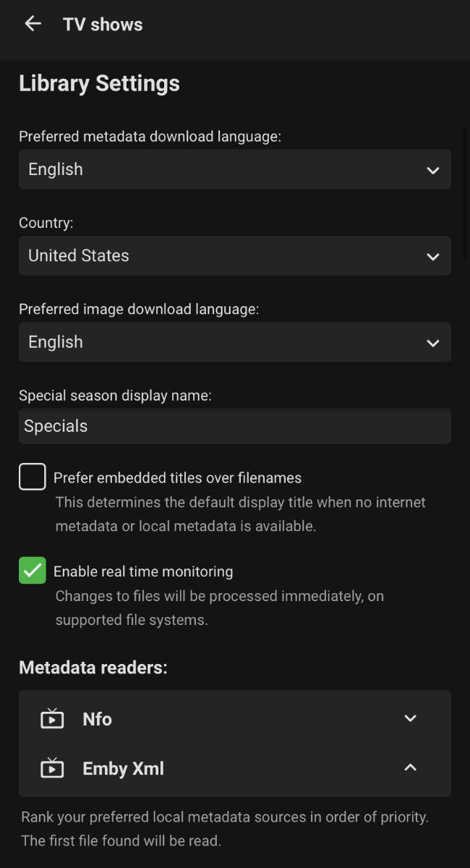
Task: Move Emby Xml reader up with chevron
Action: tap(410, 767)
